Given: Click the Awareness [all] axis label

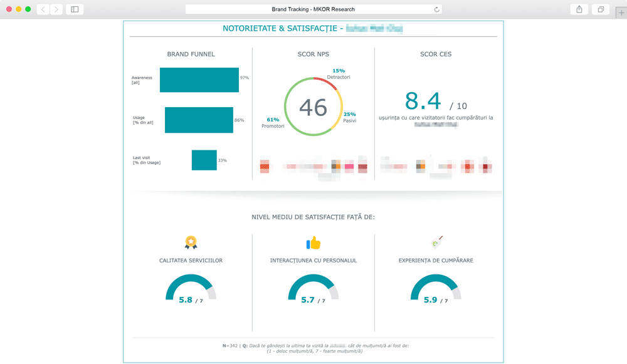Looking at the screenshot, I should point(142,80).
